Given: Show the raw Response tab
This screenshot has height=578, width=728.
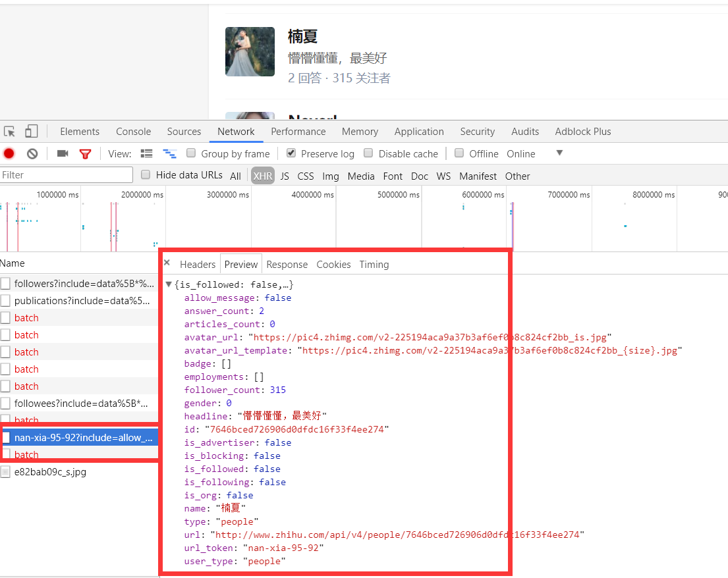Looking at the screenshot, I should [287, 265].
